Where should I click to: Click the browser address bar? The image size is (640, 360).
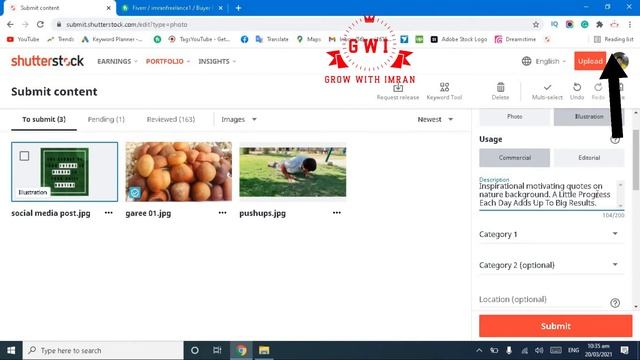point(294,24)
